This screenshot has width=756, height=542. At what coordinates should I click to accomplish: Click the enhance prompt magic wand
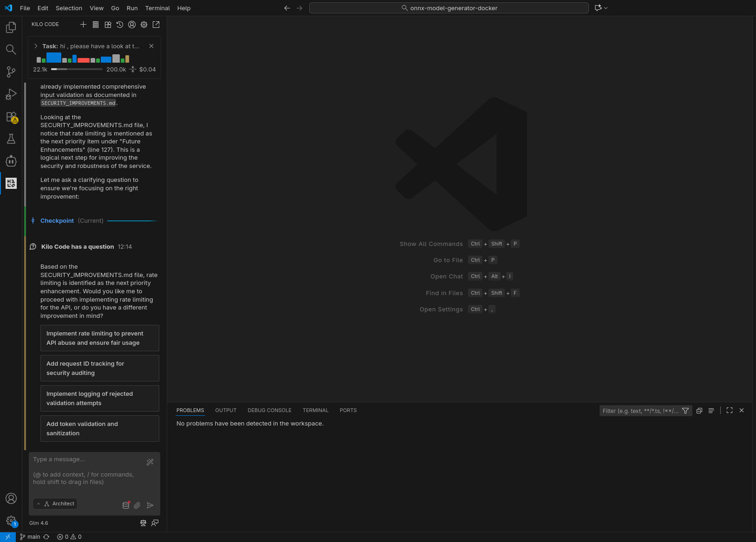150,462
